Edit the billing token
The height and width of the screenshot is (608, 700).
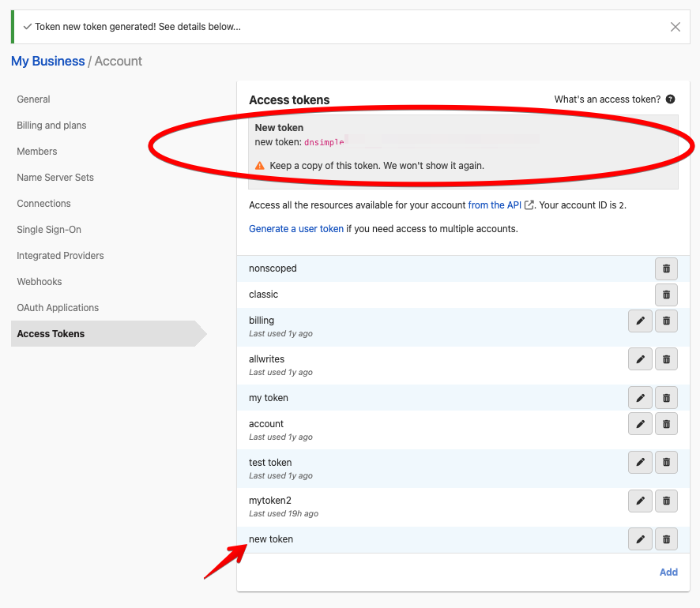click(x=640, y=321)
